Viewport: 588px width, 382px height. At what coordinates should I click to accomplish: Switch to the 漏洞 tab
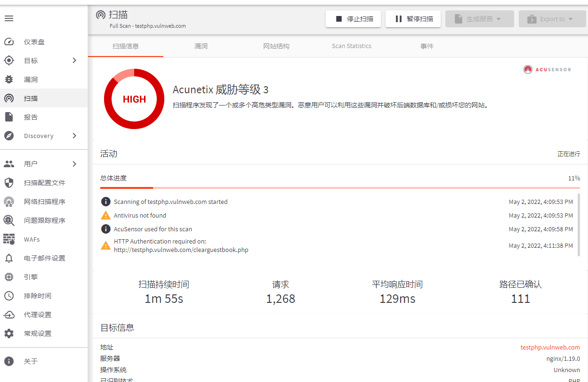click(x=201, y=46)
